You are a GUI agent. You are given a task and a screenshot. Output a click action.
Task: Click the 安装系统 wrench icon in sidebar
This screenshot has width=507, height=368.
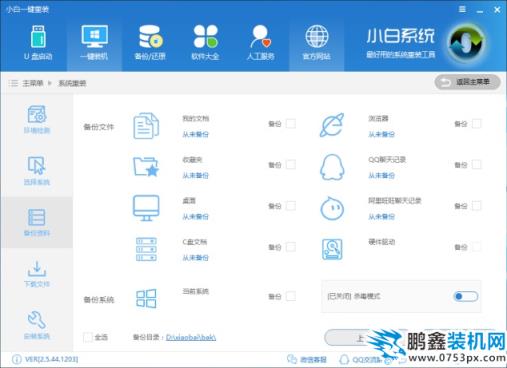[37, 320]
